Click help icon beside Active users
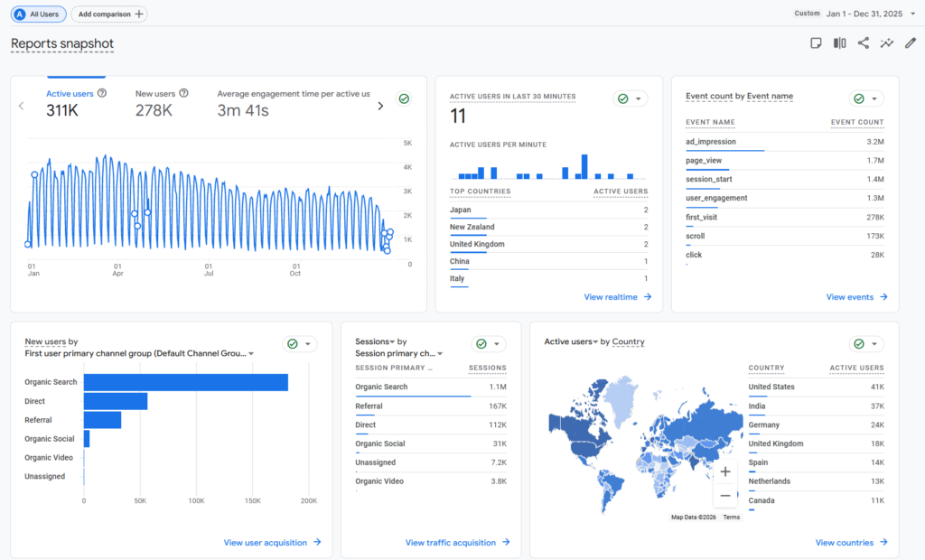925x560 pixels. pos(102,93)
